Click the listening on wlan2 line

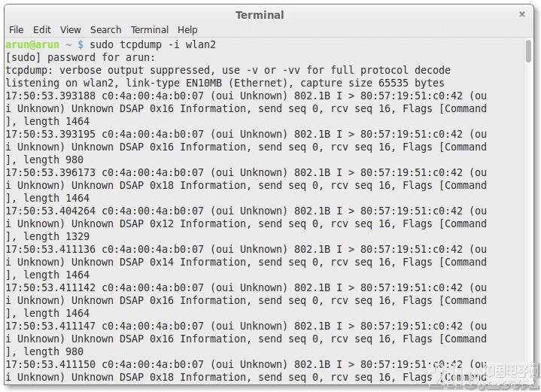(x=225, y=84)
